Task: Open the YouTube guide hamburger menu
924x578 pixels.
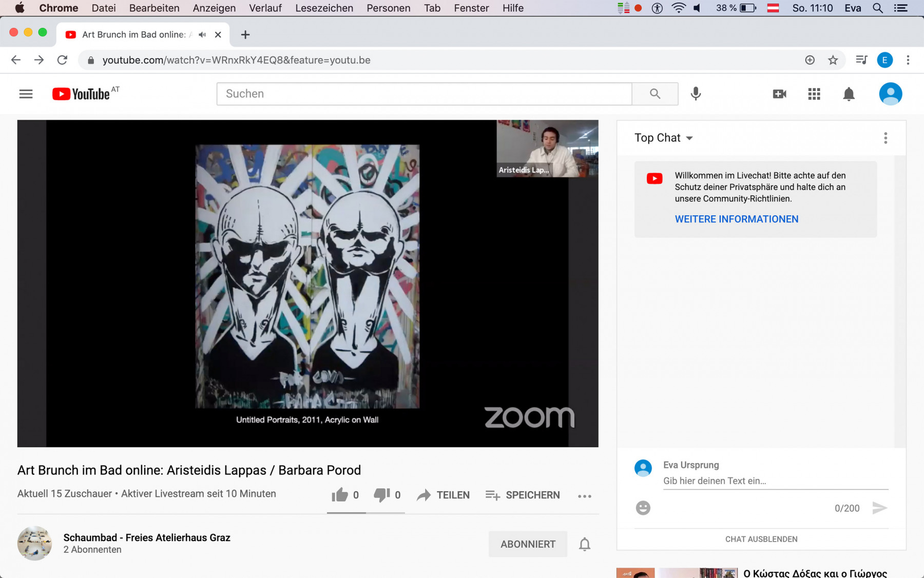Action: pyautogui.click(x=26, y=94)
